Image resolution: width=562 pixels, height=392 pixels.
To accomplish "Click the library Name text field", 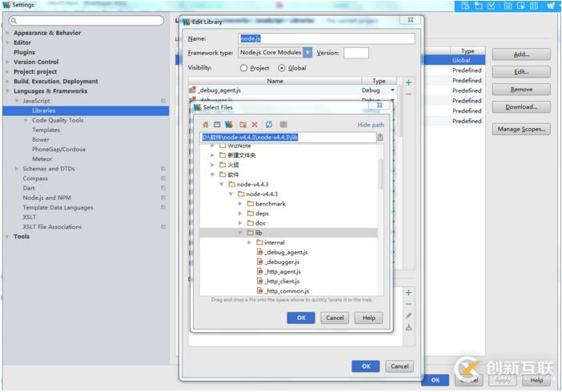I will [327, 38].
